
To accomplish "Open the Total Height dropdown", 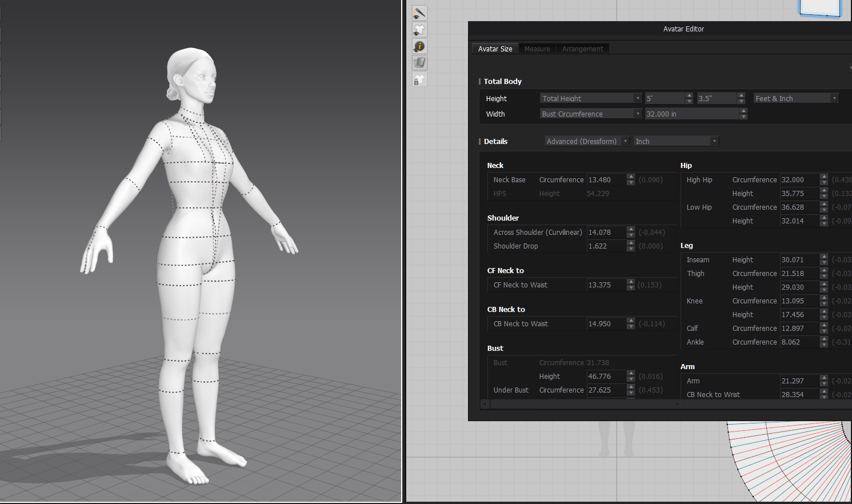I will [591, 98].
